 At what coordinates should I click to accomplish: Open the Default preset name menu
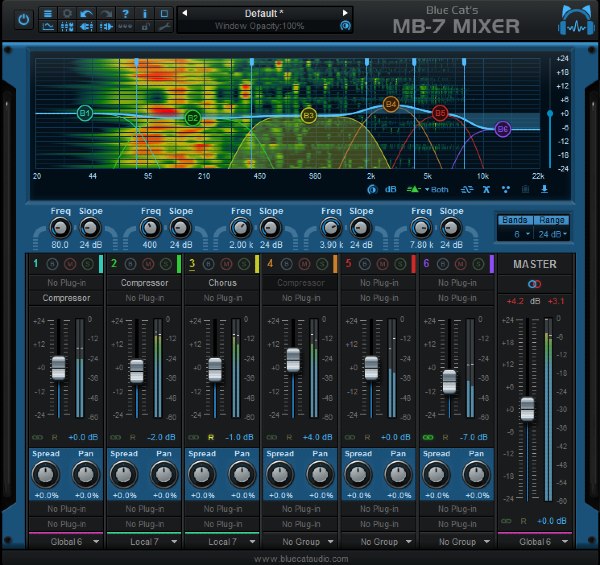click(x=264, y=13)
